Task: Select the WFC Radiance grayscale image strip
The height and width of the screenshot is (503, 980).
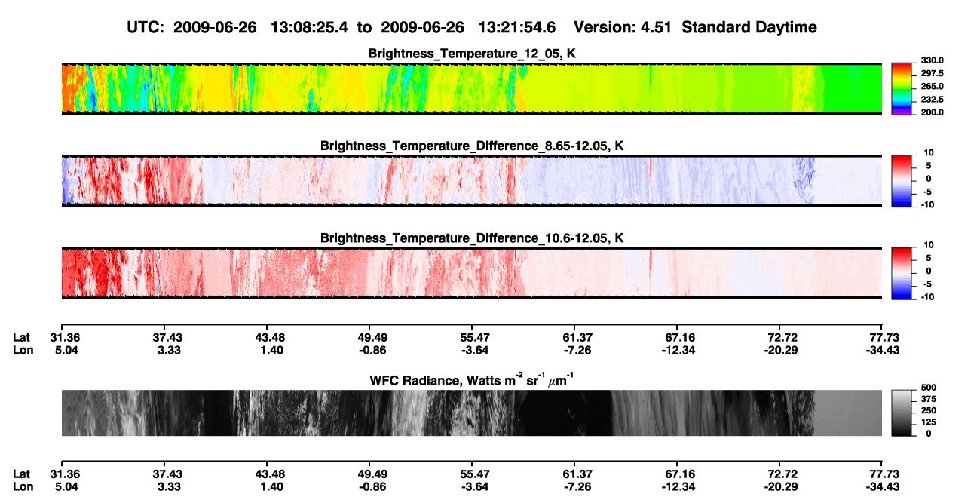Action: [x=472, y=413]
